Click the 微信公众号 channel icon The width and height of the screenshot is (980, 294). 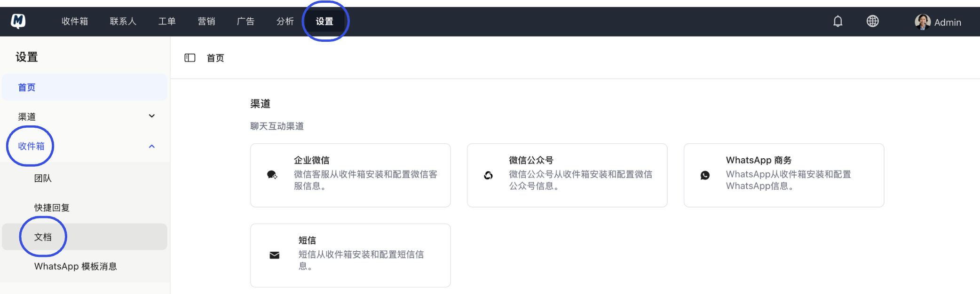tap(489, 175)
